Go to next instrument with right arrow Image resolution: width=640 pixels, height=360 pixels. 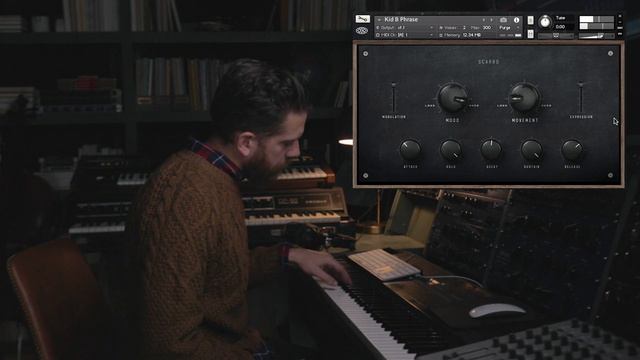coord(491,20)
